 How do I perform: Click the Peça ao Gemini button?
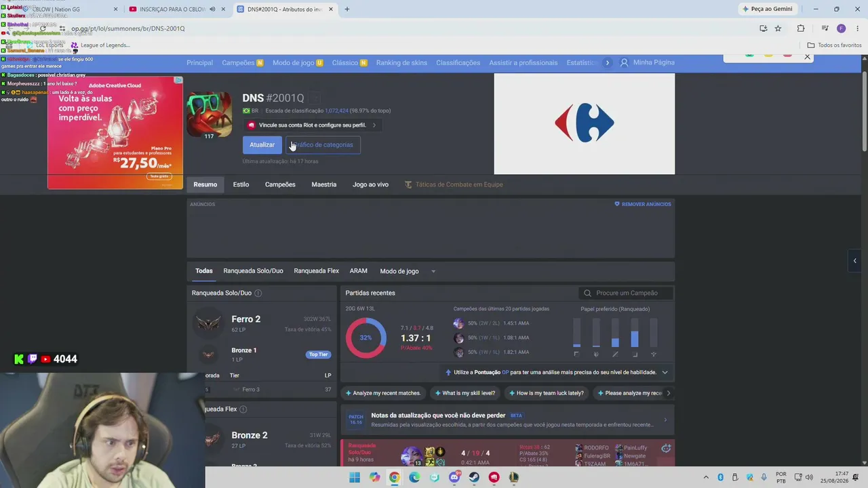pyautogui.click(x=768, y=9)
